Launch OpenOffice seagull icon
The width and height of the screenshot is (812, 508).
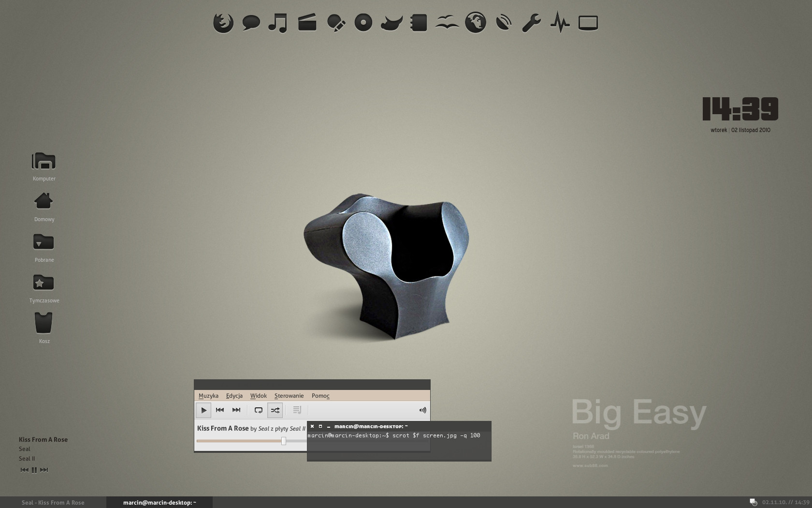[x=447, y=23]
